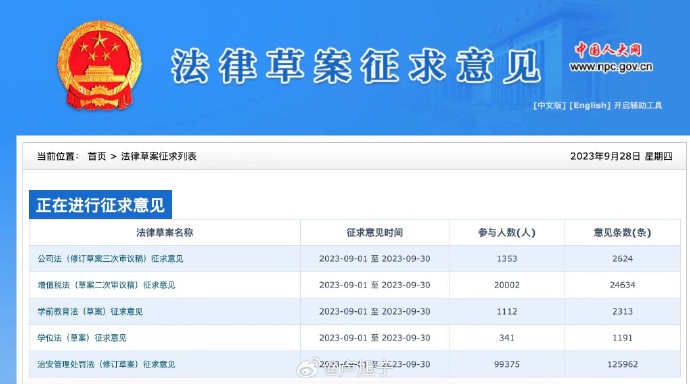Open 学前教育法（草案）征求意见
Screen dimensions: 690x384
coord(90,311)
